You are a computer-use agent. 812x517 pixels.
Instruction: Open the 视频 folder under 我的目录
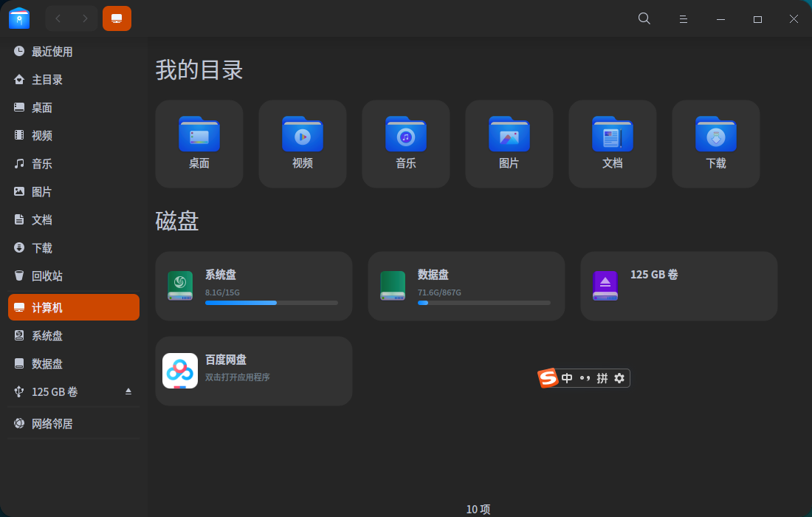tap(302, 143)
